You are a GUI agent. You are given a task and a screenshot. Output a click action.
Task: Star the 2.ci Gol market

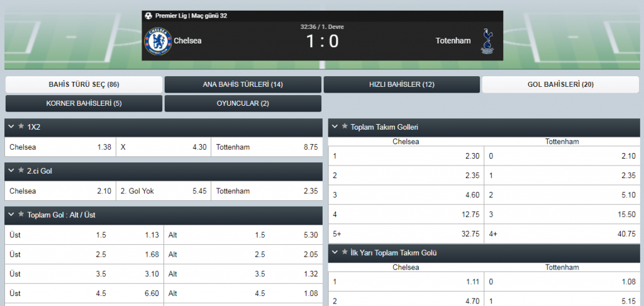click(x=21, y=171)
